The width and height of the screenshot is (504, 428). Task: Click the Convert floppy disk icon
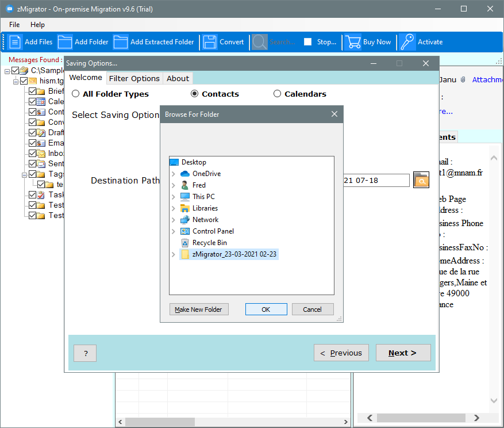210,42
